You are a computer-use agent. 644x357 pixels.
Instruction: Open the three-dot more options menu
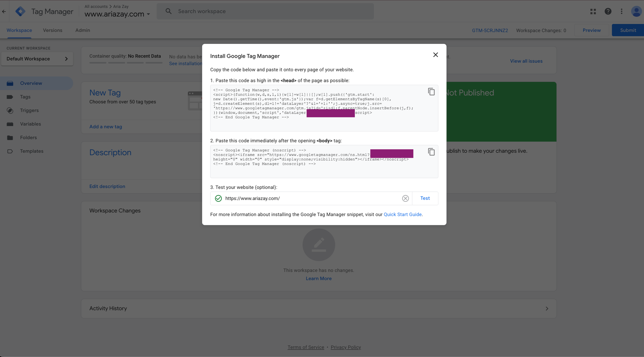coord(622,11)
